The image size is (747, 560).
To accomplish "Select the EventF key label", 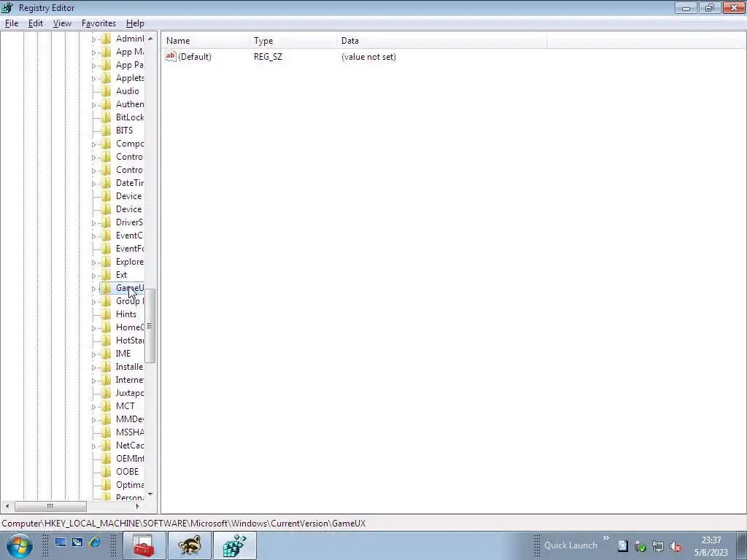I will [130, 249].
